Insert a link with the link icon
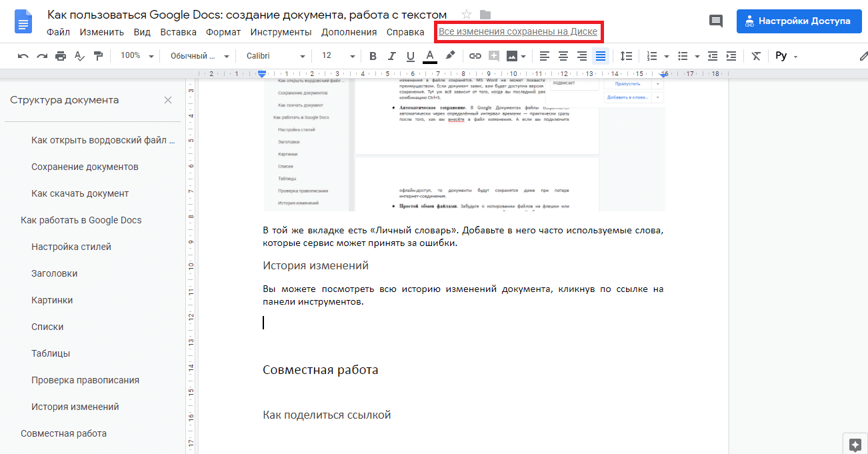The width and height of the screenshot is (868, 454). click(x=475, y=56)
